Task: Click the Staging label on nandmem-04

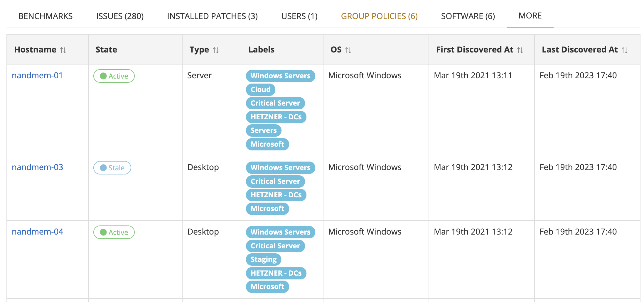Action: [x=263, y=259]
